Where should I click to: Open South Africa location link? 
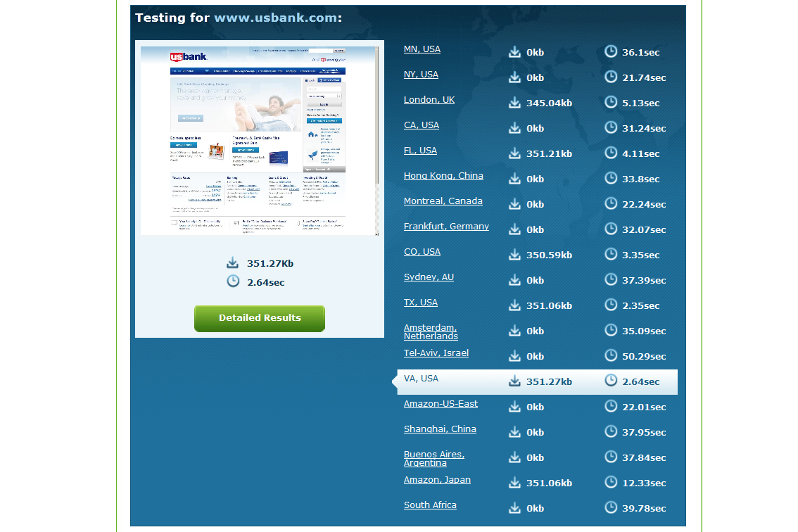(x=430, y=505)
